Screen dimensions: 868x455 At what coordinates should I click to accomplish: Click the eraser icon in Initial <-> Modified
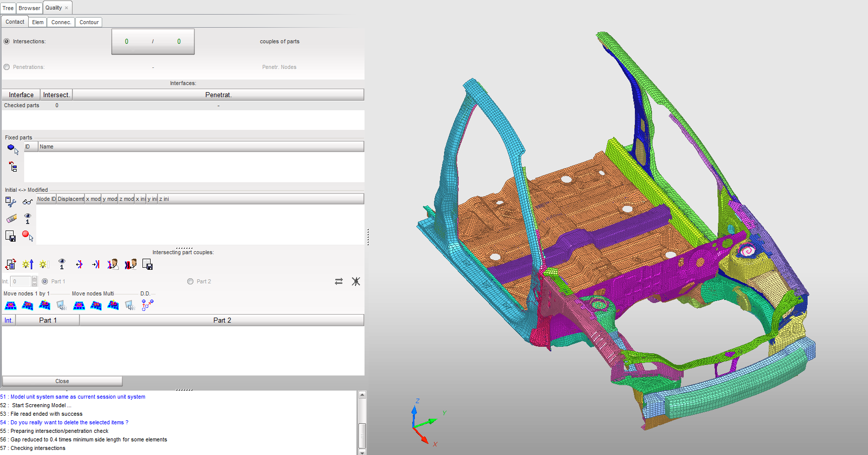11,218
